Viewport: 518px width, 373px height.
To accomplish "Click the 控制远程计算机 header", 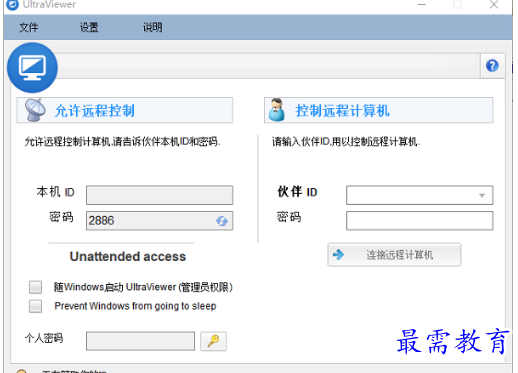I will point(379,110).
